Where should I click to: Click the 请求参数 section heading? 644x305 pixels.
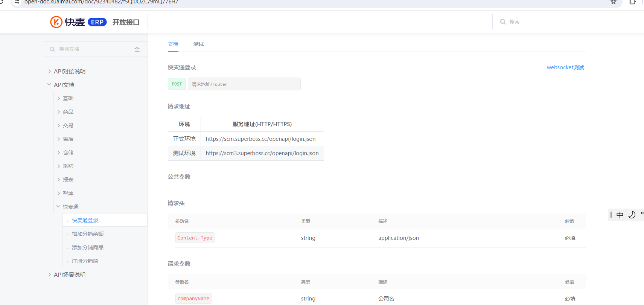tap(179, 264)
